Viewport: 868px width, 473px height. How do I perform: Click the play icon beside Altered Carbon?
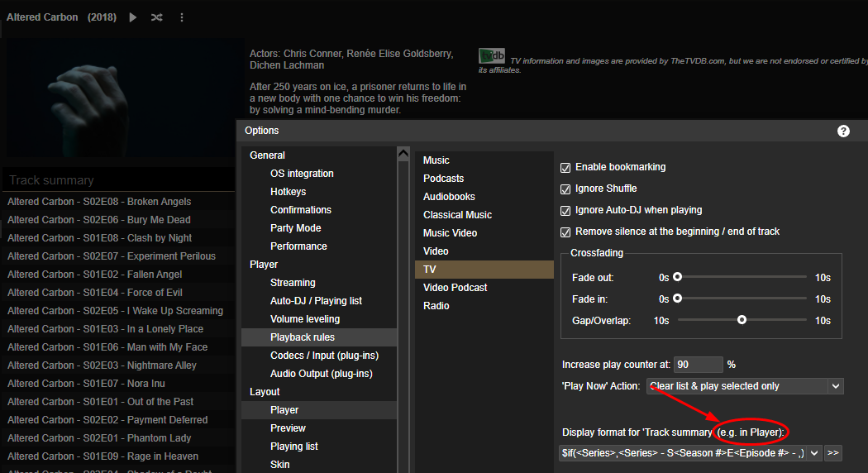point(133,17)
